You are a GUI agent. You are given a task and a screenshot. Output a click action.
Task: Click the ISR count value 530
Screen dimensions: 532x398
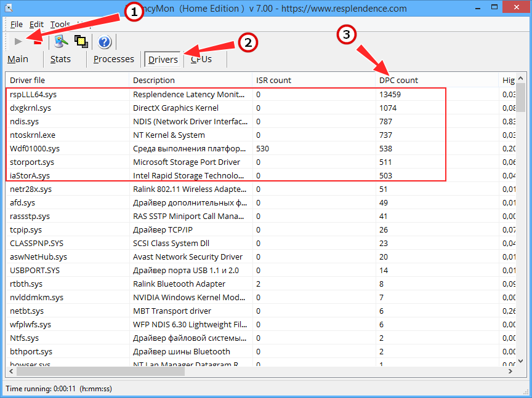pyautogui.click(x=262, y=148)
